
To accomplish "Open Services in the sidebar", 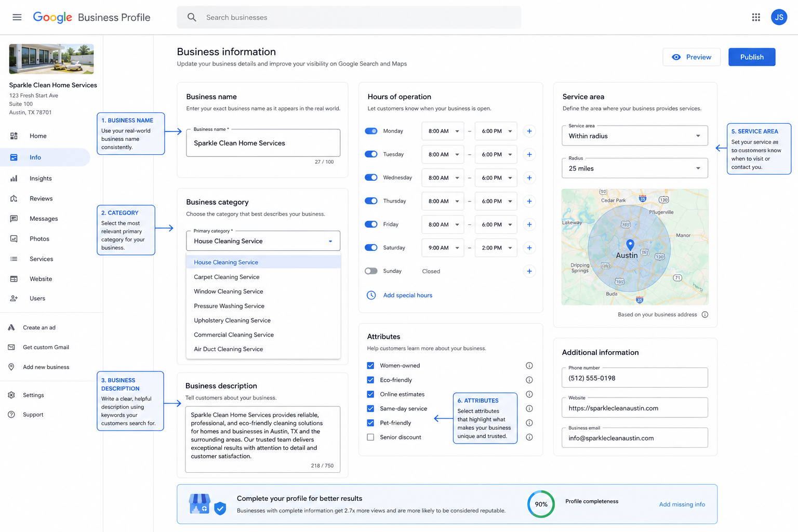I will 45,259.
